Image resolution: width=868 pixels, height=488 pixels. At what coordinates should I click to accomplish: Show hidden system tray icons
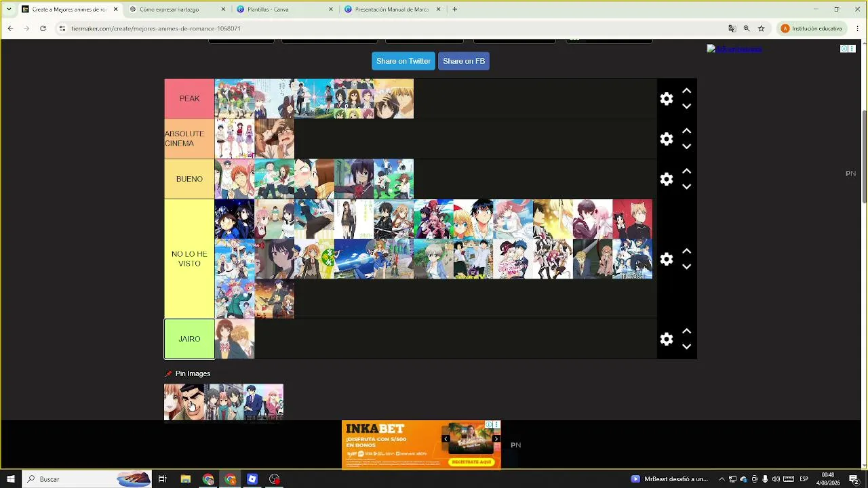722,479
